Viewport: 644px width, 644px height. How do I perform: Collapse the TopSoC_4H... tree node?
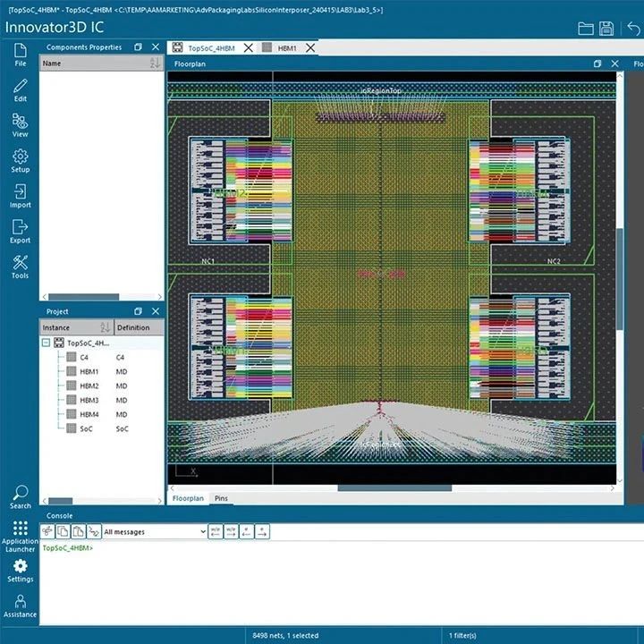[x=46, y=343]
